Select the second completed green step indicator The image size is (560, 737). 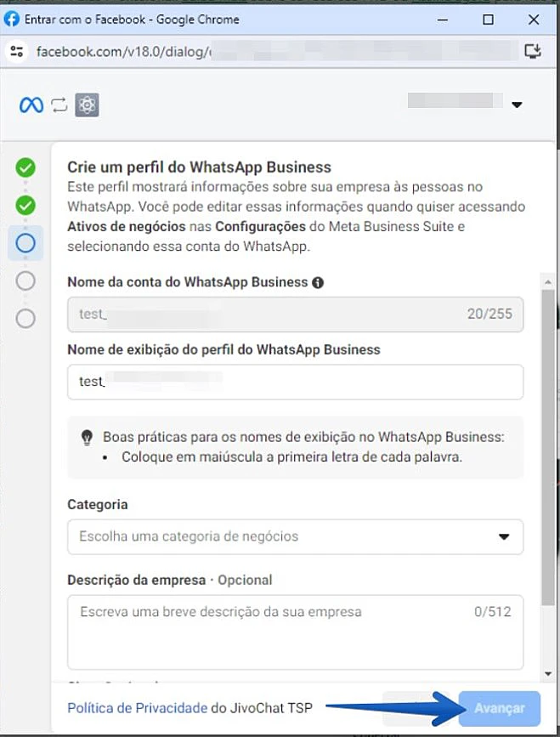(x=25, y=206)
